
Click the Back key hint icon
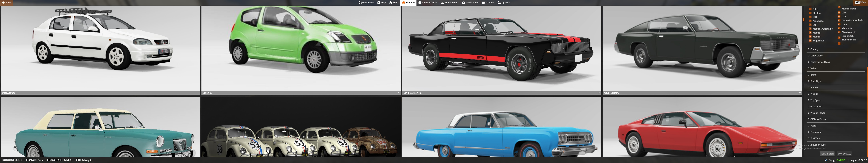[31, 160]
